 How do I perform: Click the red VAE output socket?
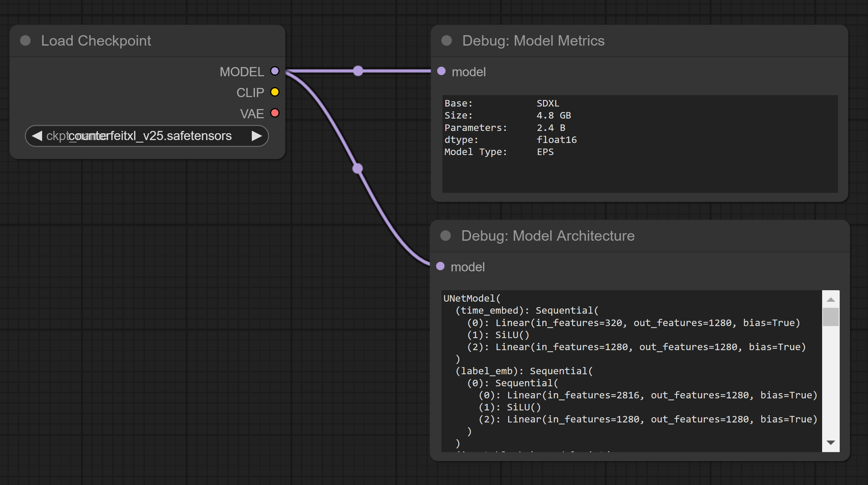point(275,113)
